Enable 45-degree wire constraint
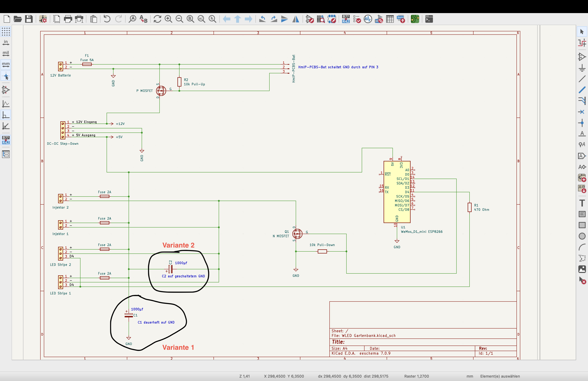 [6, 126]
